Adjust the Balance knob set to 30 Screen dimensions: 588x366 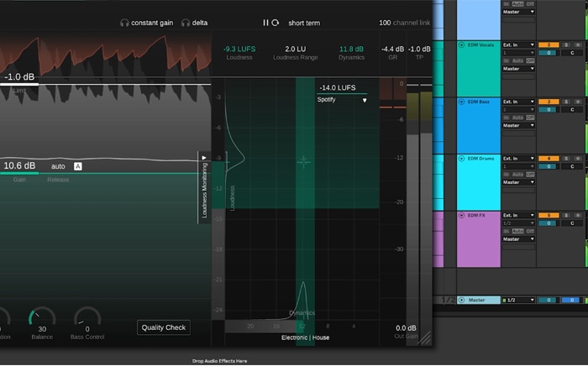[42, 318]
